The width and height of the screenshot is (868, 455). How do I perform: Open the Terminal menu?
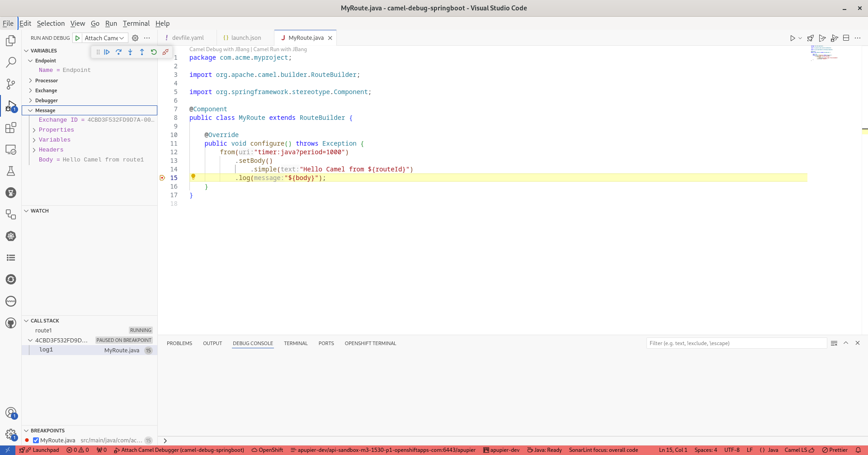tap(136, 24)
